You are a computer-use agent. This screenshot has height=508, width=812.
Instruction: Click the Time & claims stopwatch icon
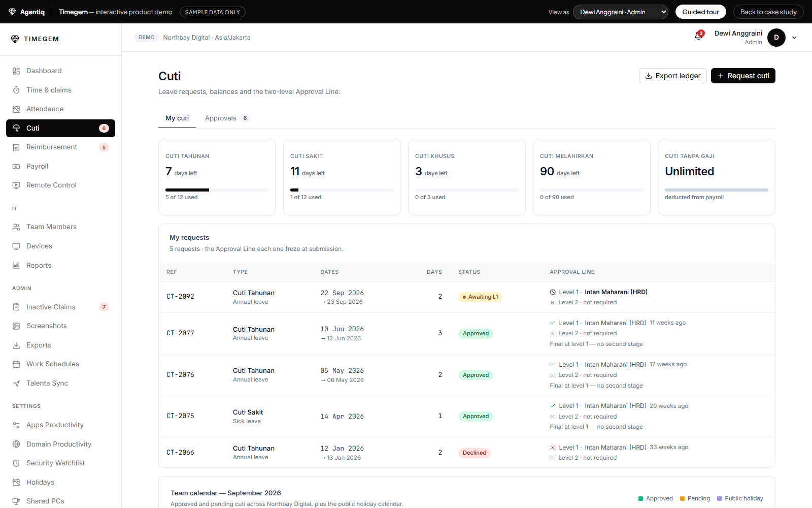click(x=16, y=90)
